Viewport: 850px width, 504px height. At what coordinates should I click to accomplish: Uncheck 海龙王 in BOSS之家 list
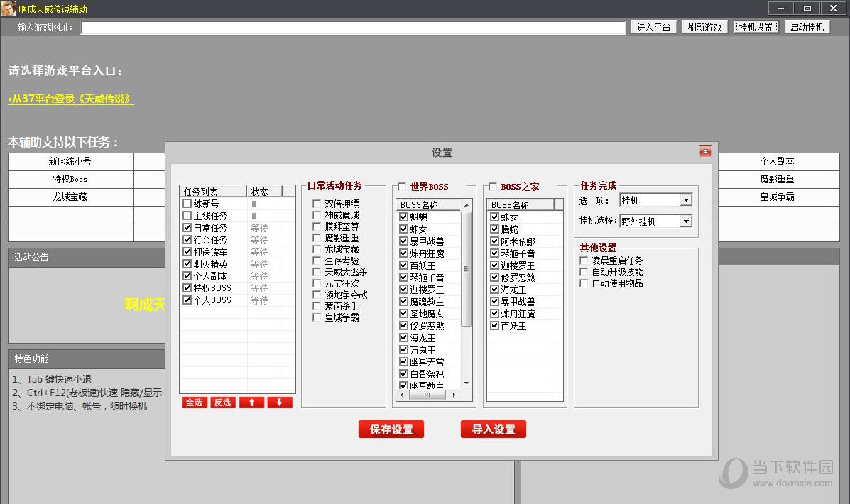(494, 290)
